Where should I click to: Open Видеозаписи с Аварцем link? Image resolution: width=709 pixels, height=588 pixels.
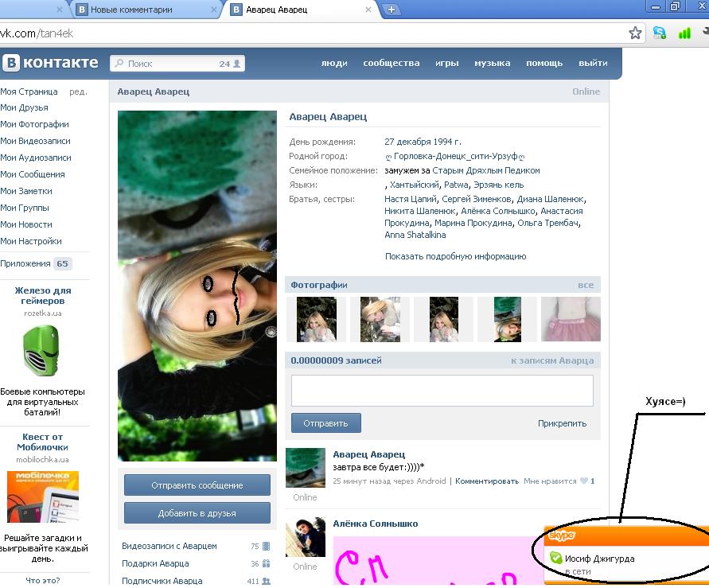pyautogui.click(x=169, y=546)
